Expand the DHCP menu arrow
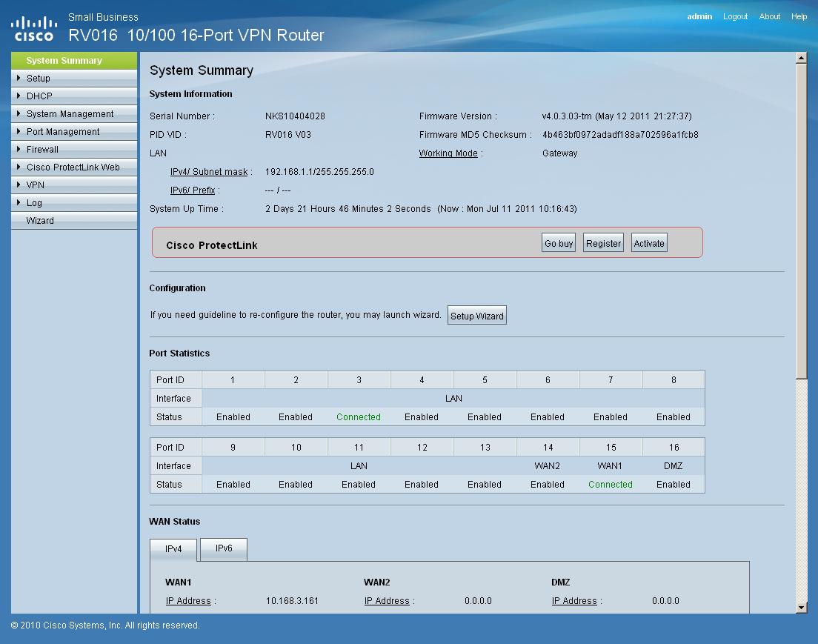 [19, 96]
